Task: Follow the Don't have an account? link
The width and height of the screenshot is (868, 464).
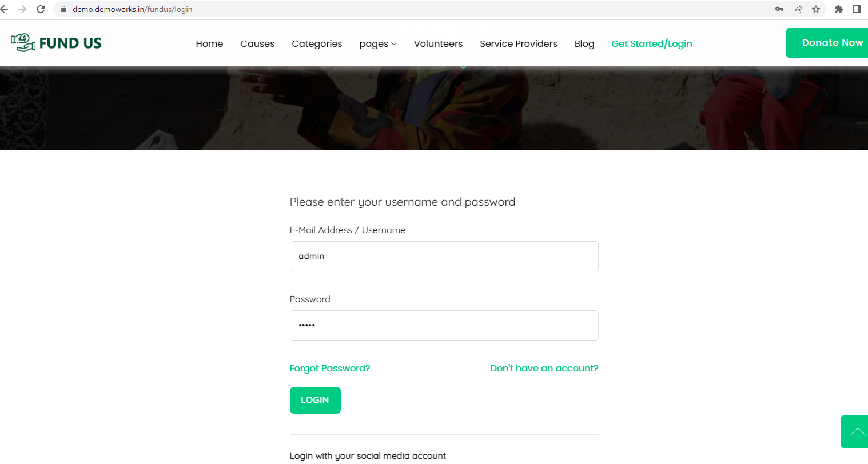Action: (544, 369)
